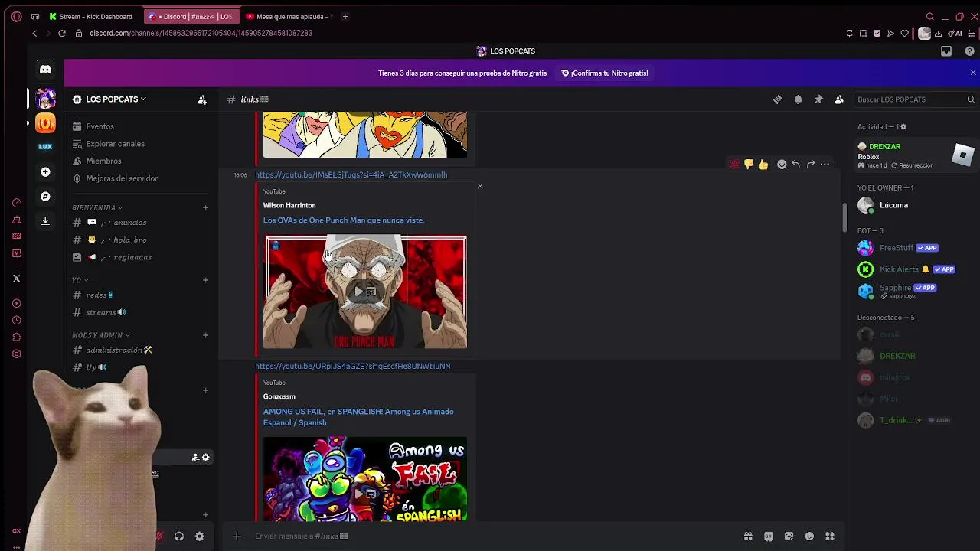Click Buscar LOS POPCATS search field

tap(915, 99)
